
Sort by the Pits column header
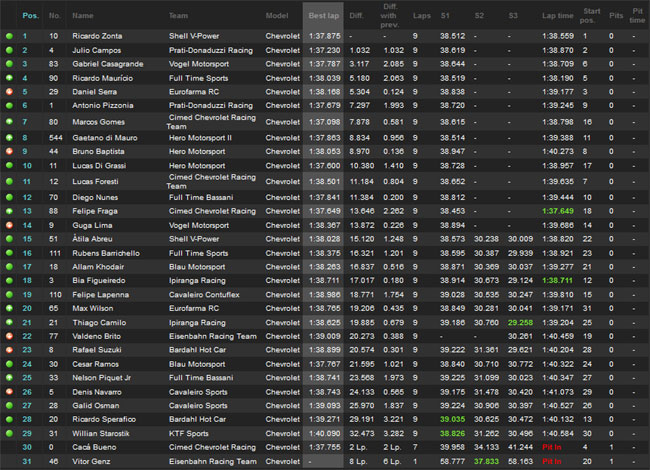click(x=616, y=16)
